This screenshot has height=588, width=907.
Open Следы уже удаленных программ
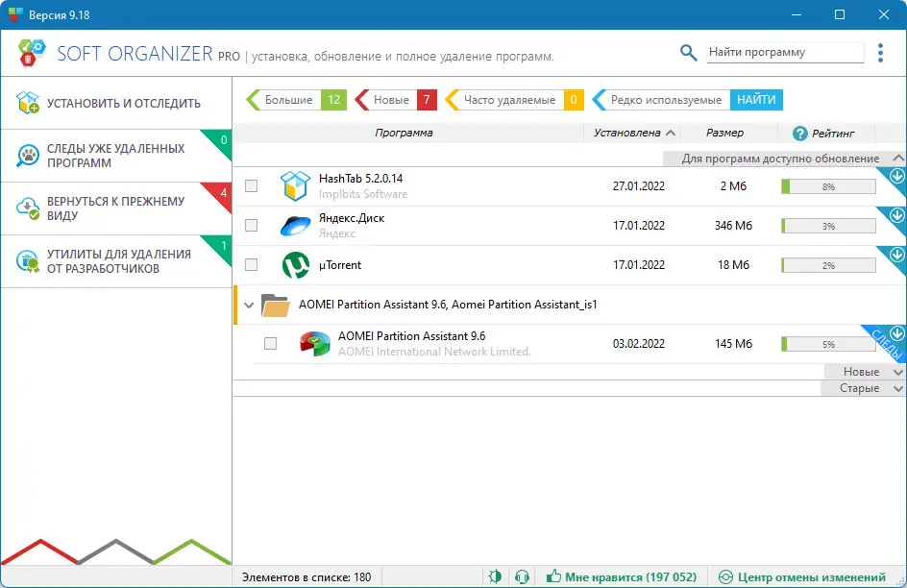116,156
